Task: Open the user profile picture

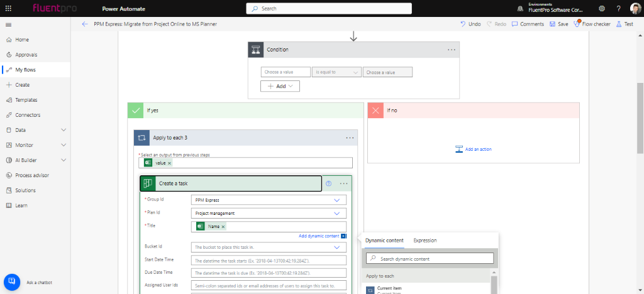Action: point(635,8)
